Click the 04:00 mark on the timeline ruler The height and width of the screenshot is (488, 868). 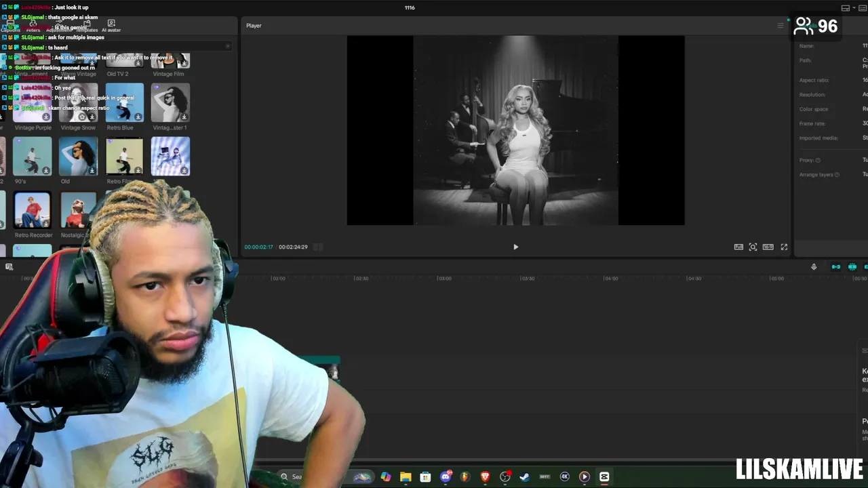611,279
